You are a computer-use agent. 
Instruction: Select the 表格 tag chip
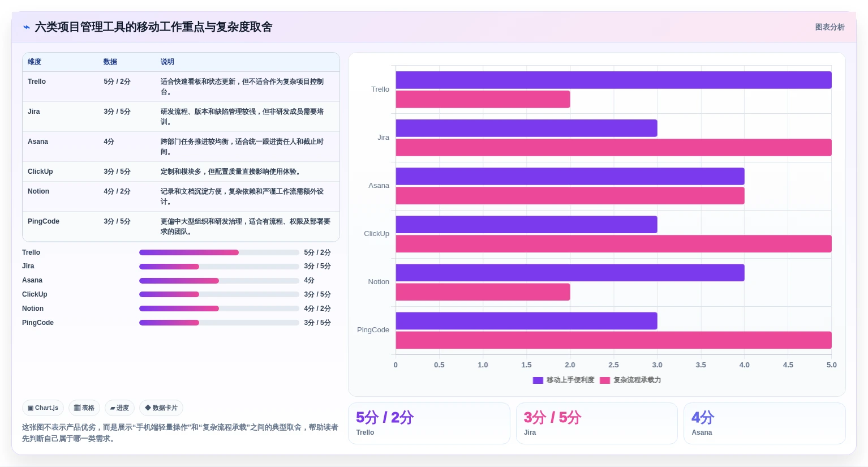coord(84,408)
